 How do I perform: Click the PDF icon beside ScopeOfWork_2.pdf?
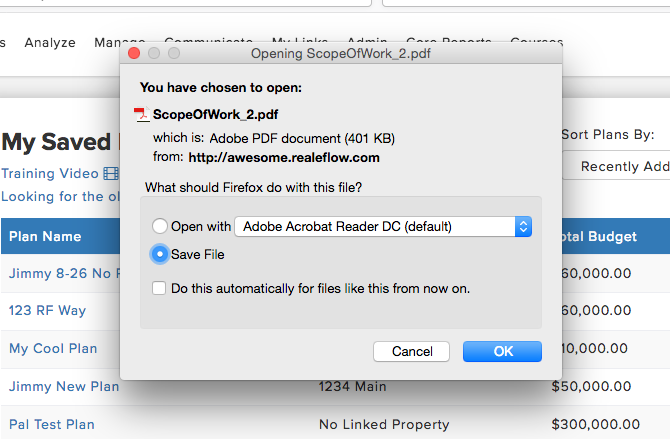141,115
